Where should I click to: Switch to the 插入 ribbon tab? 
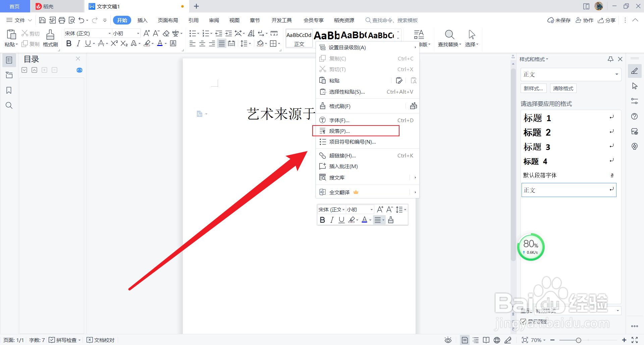coord(142,20)
